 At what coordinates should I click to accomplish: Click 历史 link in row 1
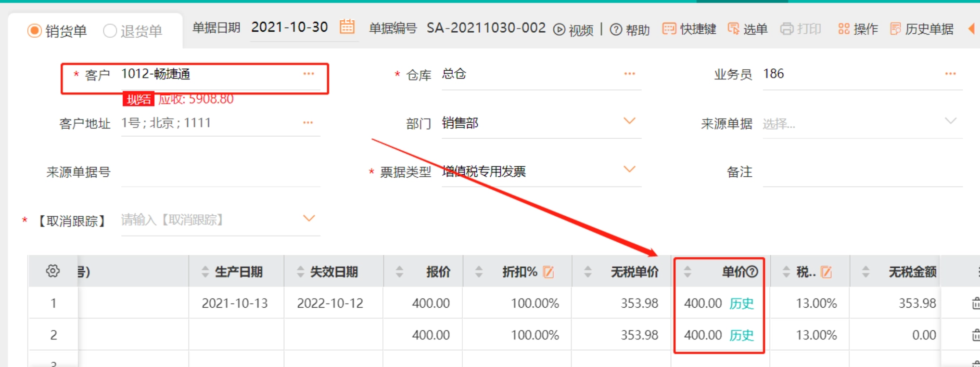(741, 303)
